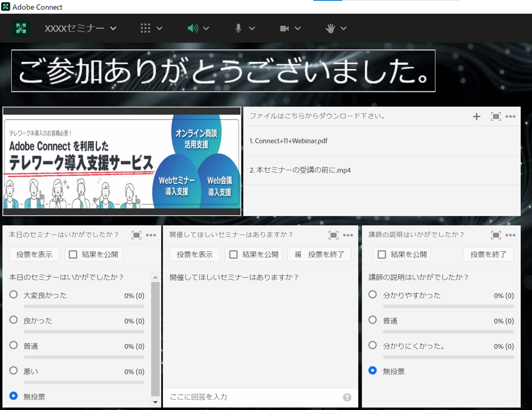Select 無投票 in the 本日のセミナー poll
532x410 pixels.
click(14, 396)
